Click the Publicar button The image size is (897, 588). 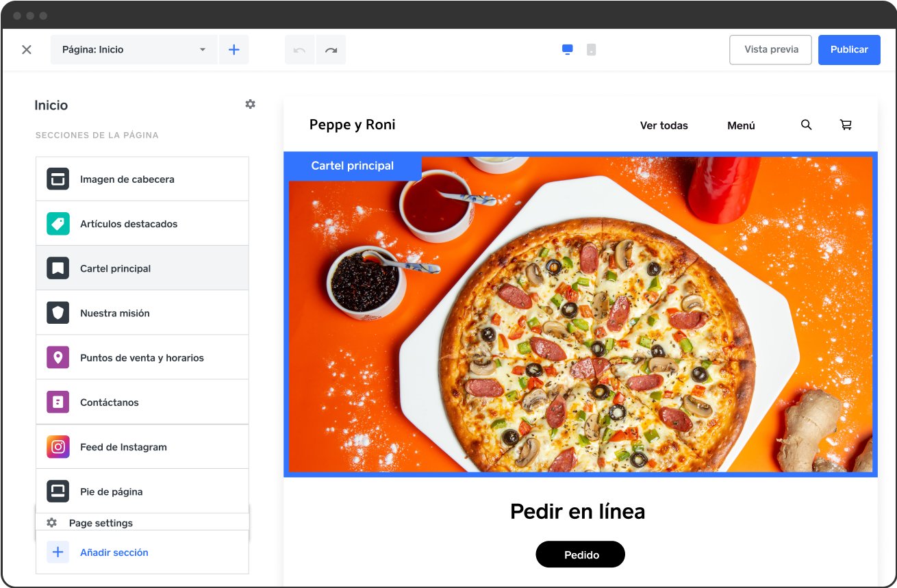tap(848, 49)
